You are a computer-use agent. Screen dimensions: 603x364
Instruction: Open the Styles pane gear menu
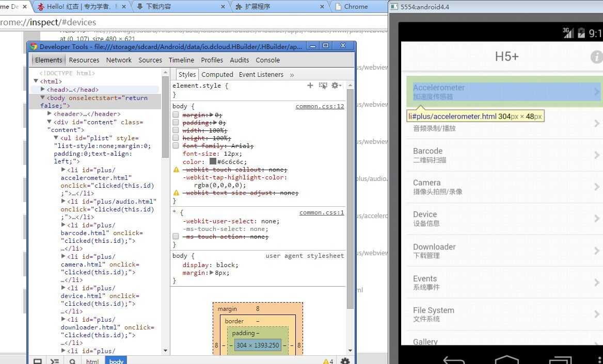coord(336,85)
